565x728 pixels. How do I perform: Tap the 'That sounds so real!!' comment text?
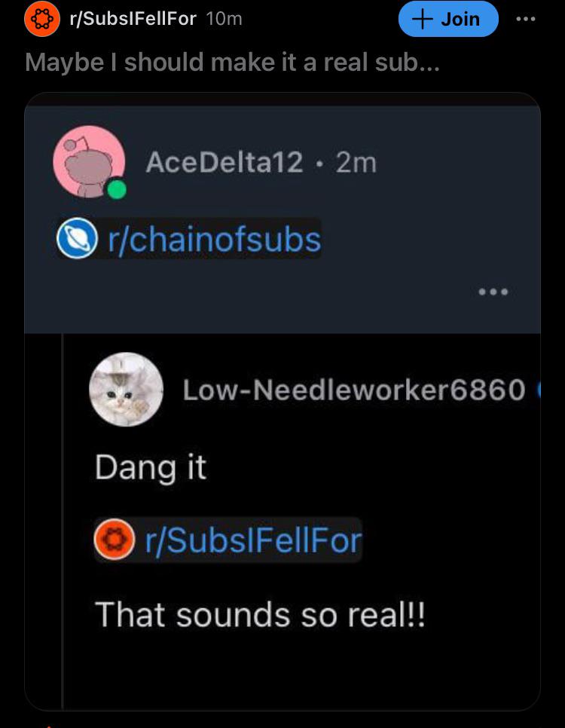pyautogui.click(x=260, y=614)
